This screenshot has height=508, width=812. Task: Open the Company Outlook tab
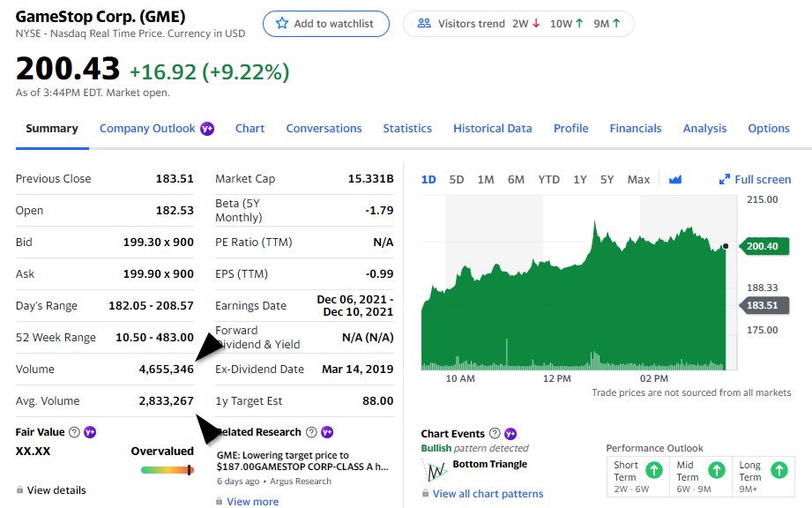(x=147, y=129)
